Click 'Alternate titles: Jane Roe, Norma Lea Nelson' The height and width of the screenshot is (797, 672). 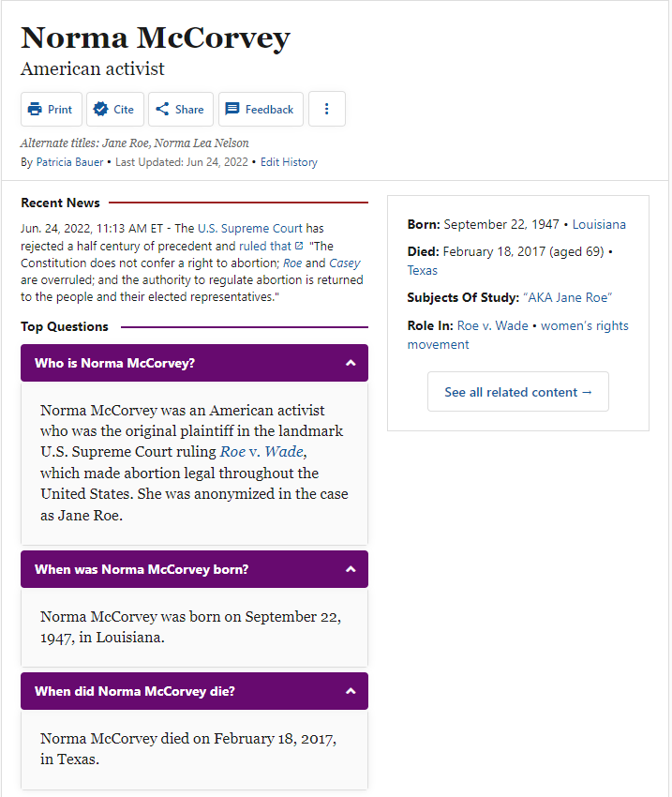[x=135, y=143]
